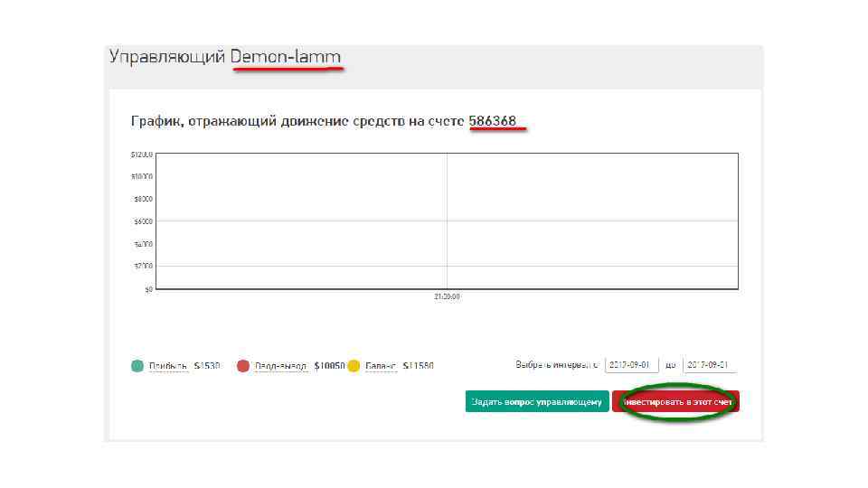The width and height of the screenshot is (868, 488).
Task: Click the profit value $1530
Action: 207,366
